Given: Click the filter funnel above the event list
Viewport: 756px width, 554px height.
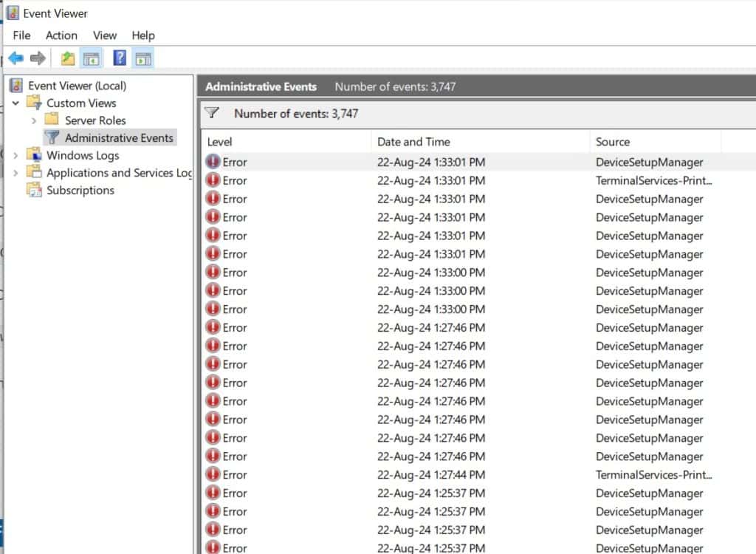Looking at the screenshot, I should (x=212, y=113).
